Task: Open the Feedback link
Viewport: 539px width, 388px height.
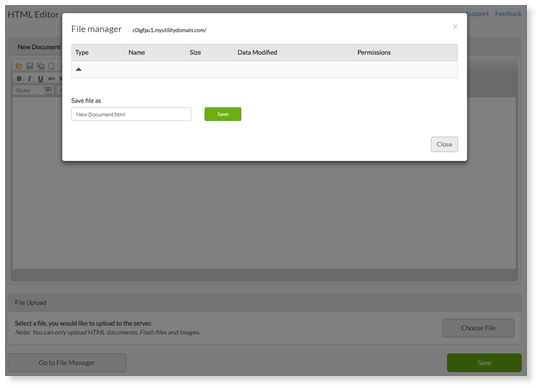Action: pos(508,14)
